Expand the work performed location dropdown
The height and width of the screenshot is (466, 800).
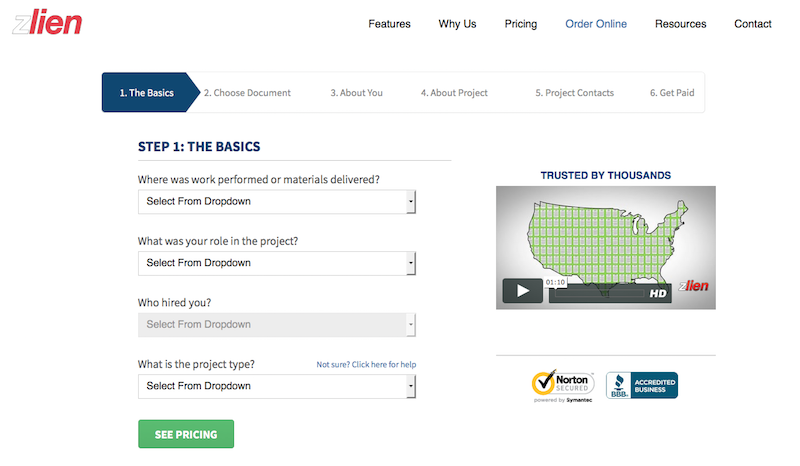[x=276, y=202]
